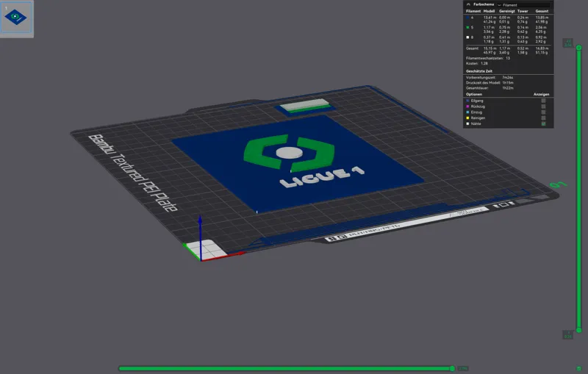This screenshot has height=374, width=588.
Task: Click the Tower column header
Action: [523, 11]
